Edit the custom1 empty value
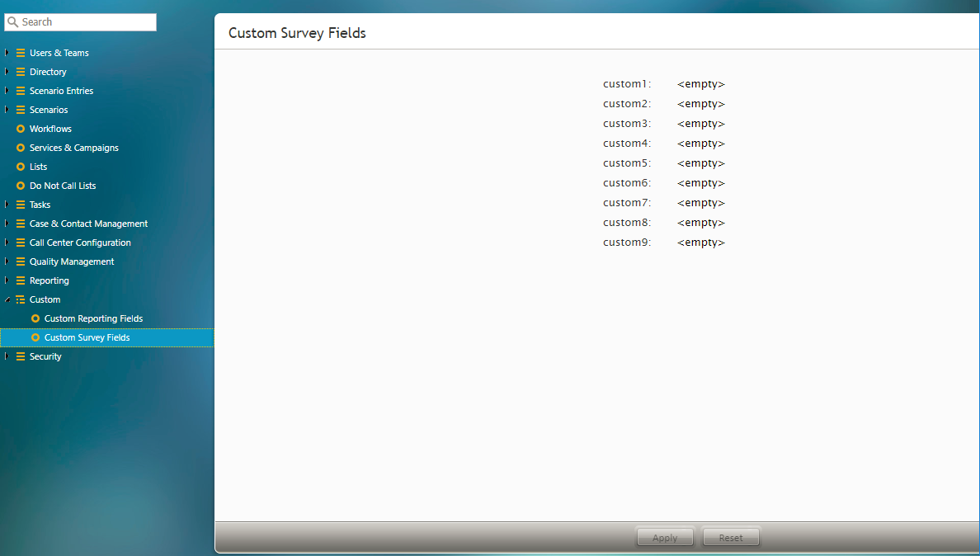The width and height of the screenshot is (980, 556). [x=701, y=84]
